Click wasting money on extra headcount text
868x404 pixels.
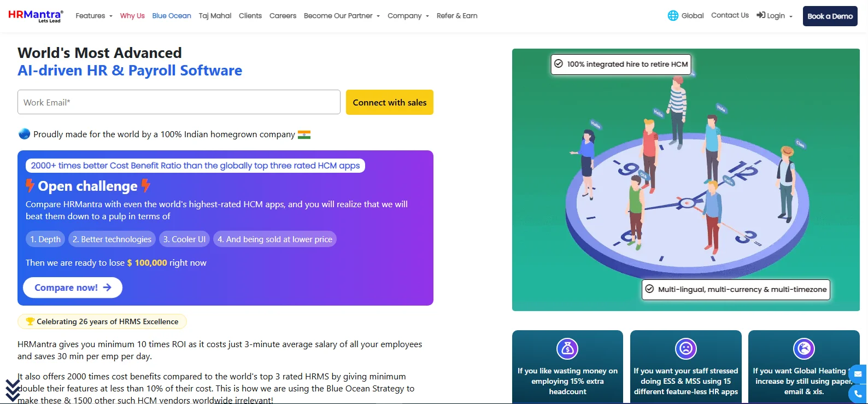pyautogui.click(x=567, y=381)
